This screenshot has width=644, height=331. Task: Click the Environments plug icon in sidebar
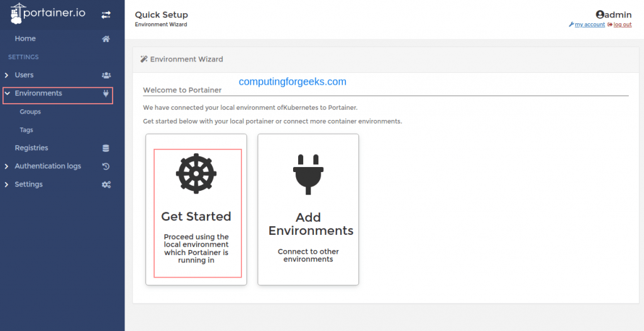pyautogui.click(x=106, y=94)
